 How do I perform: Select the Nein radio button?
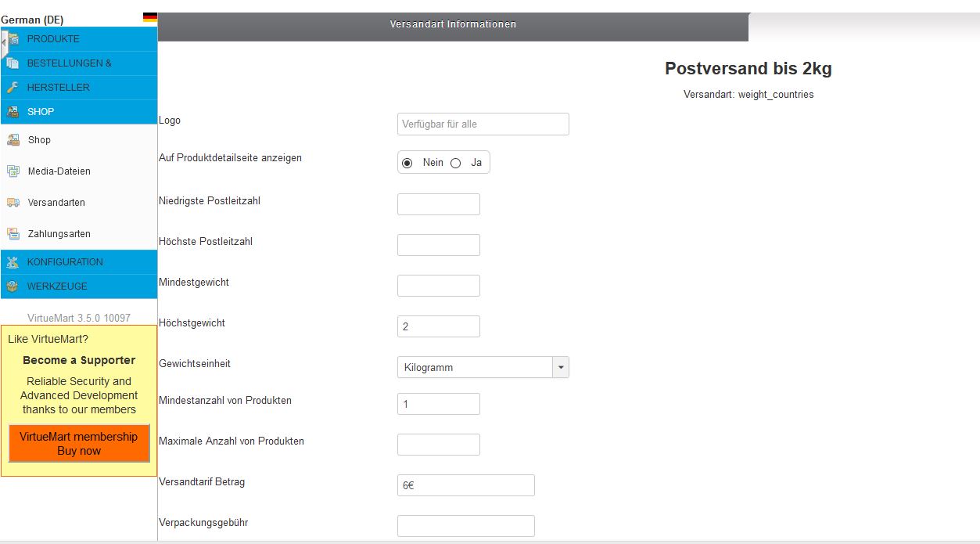coord(407,163)
